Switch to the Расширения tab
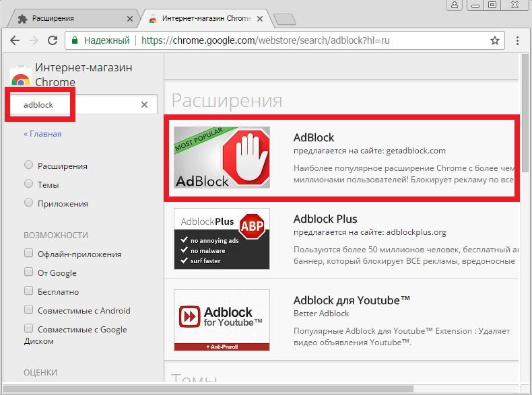This screenshot has height=395, width=532. (71, 18)
